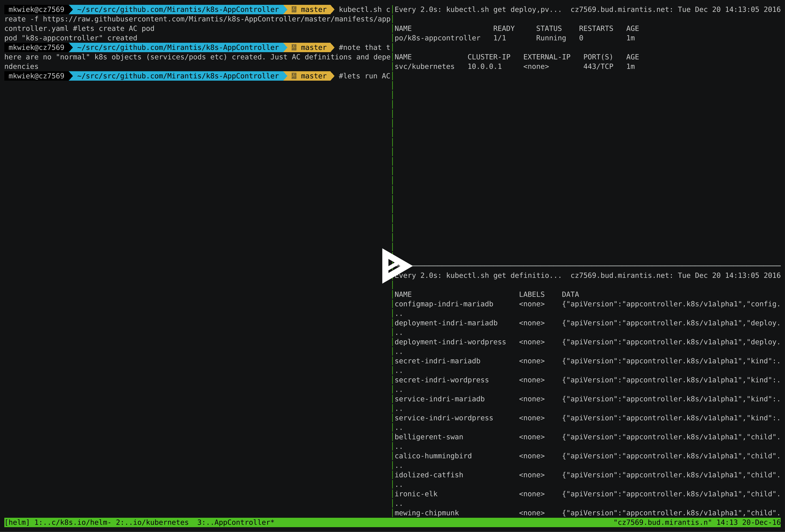Select po/k8s-appcontroller pod name
Viewport: 785px width, 532px height.
pyautogui.click(x=437, y=38)
